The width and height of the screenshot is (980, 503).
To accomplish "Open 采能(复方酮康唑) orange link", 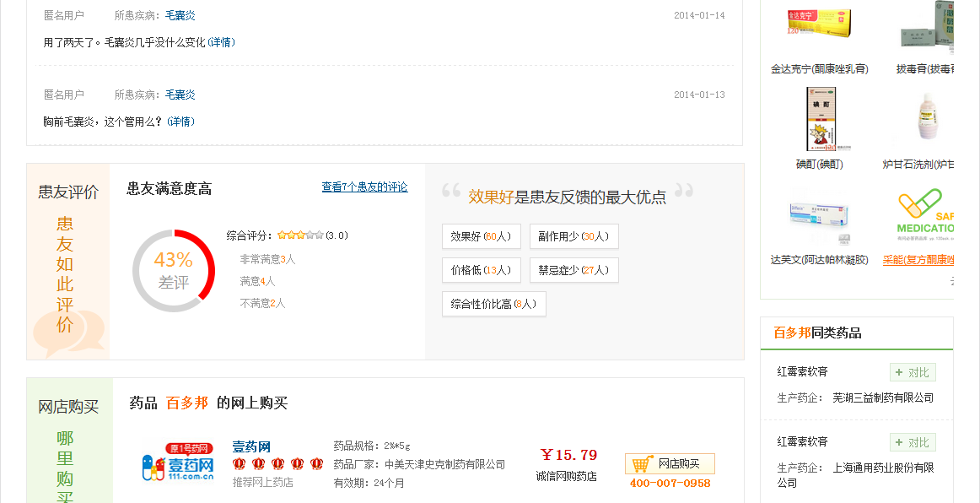I will coord(918,260).
